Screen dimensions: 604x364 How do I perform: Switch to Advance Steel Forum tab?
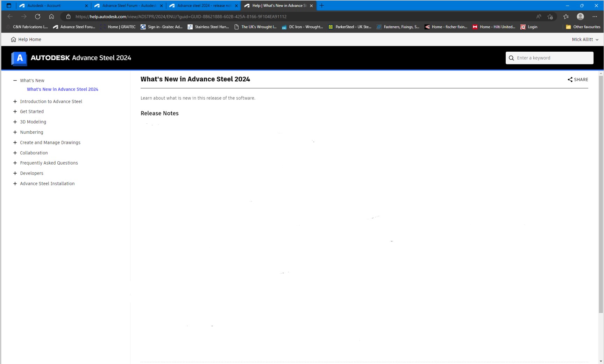[x=129, y=6]
